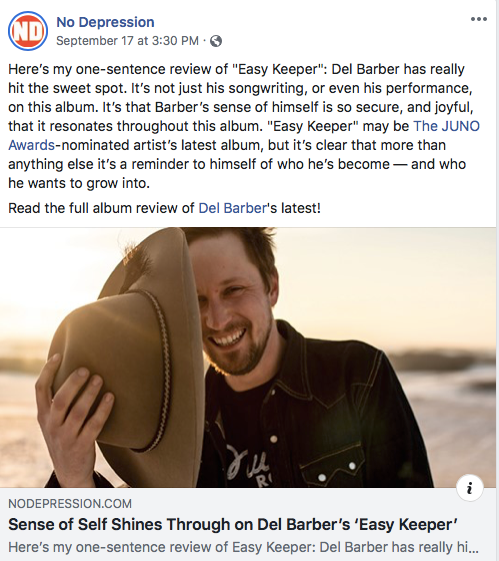The width and height of the screenshot is (499, 561).
Task: Open the post options three-dot menu
Action: [479, 19]
